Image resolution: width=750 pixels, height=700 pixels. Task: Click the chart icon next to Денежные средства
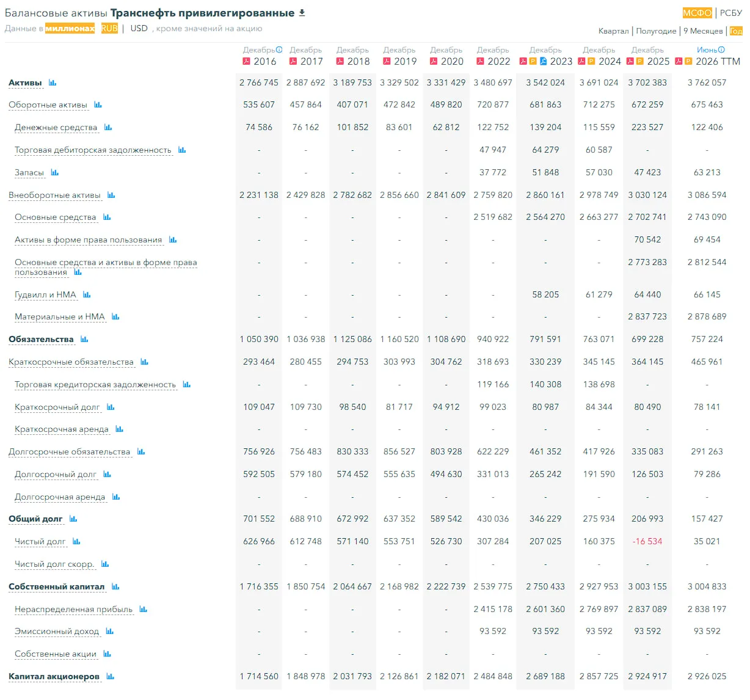[x=108, y=127]
